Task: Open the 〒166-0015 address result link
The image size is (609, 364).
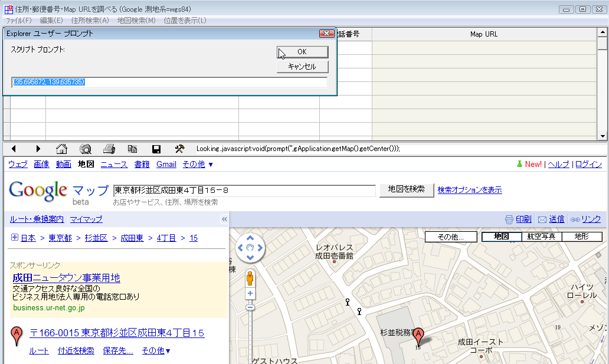Action: pyautogui.click(x=117, y=333)
